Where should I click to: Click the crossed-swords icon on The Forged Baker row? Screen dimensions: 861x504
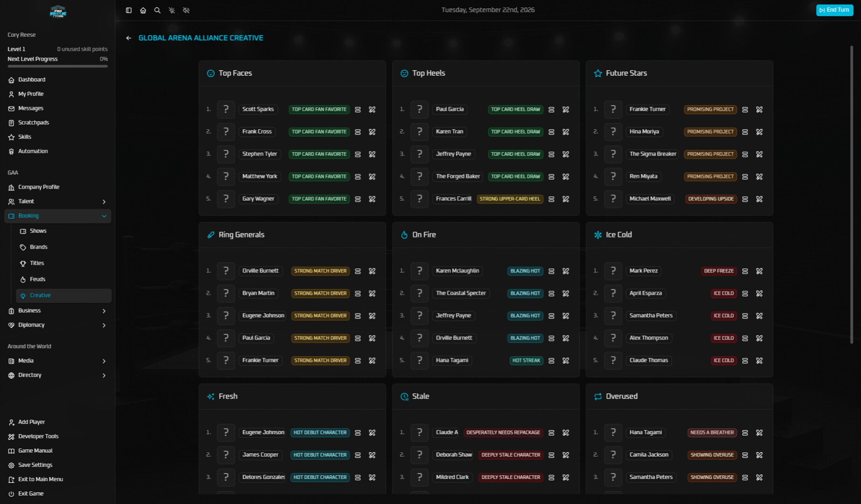click(566, 177)
